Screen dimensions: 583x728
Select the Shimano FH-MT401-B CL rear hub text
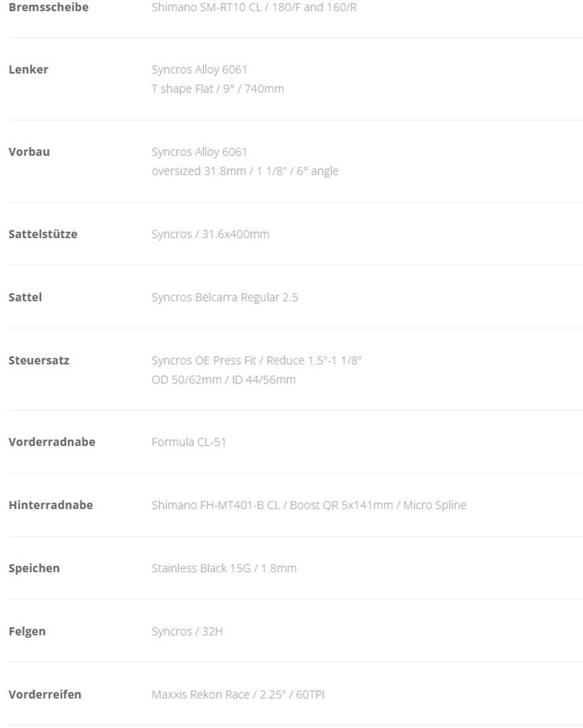coord(309,505)
